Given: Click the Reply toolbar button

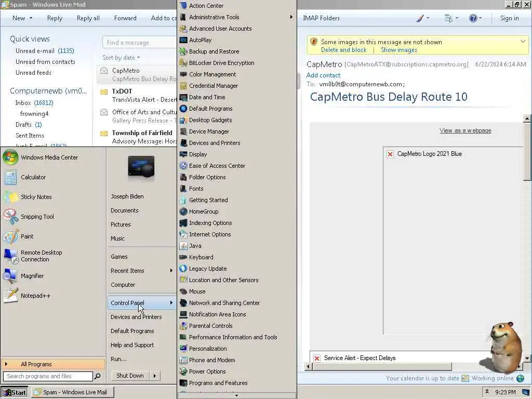Looking at the screenshot, I should pyautogui.click(x=55, y=18).
